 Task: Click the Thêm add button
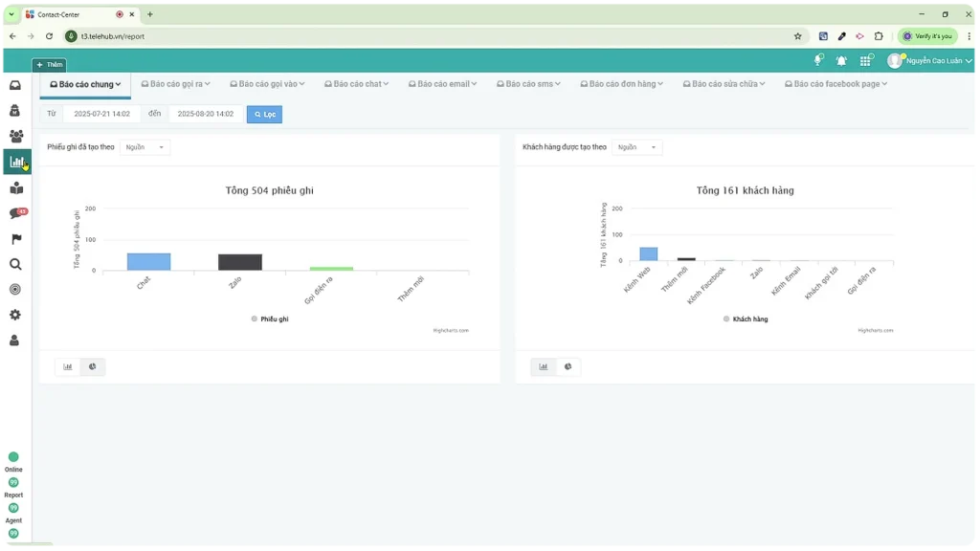[50, 65]
